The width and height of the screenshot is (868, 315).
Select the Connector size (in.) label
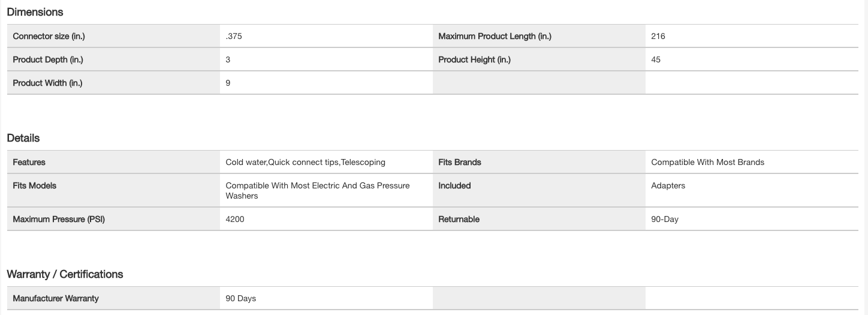click(49, 36)
